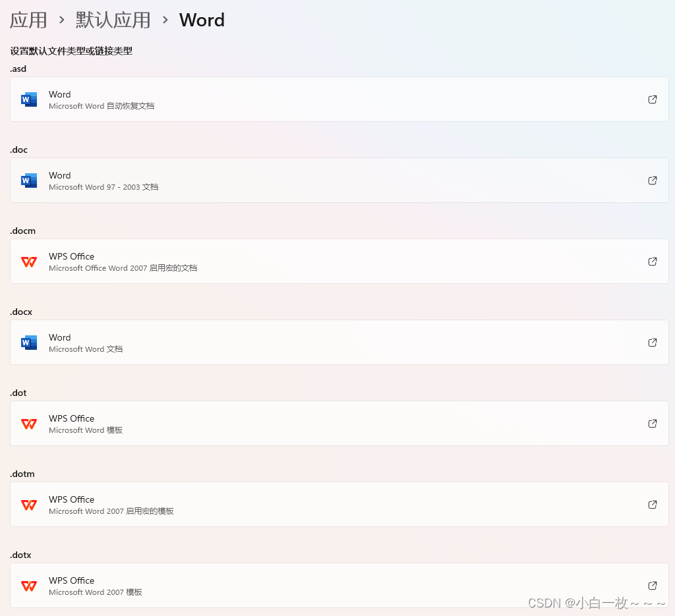675x616 pixels.
Task: Click the Word breadcrumb title
Action: [202, 20]
